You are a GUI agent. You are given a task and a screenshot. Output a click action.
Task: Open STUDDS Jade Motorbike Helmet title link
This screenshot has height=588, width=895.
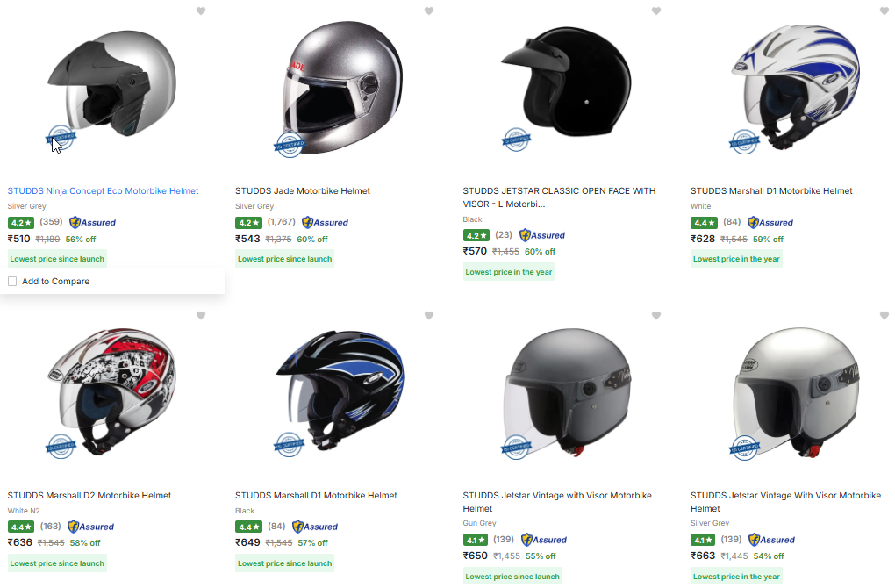click(302, 191)
